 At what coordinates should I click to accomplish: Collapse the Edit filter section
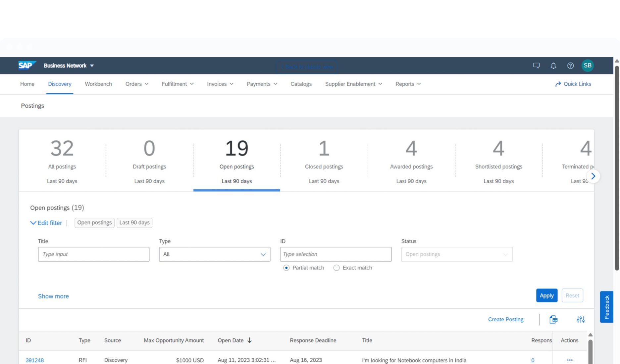tap(46, 223)
